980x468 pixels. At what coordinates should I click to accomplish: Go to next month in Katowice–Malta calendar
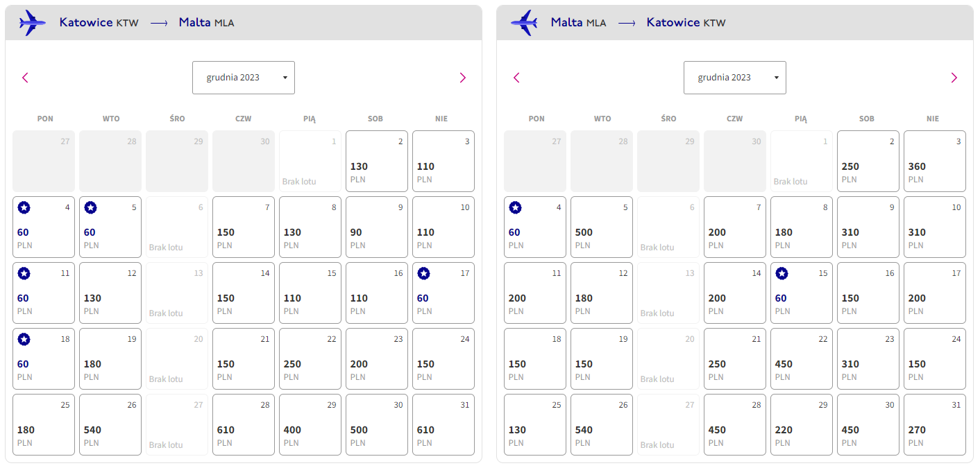pos(463,78)
